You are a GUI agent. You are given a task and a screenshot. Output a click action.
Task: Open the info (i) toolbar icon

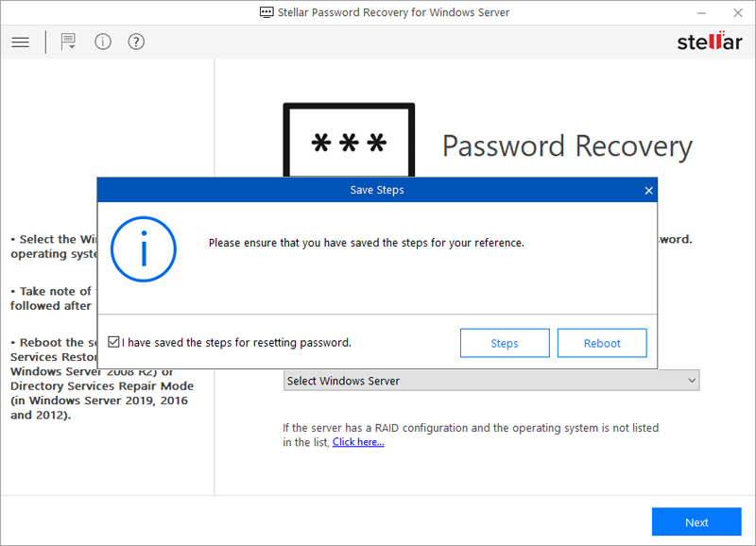(103, 42)
